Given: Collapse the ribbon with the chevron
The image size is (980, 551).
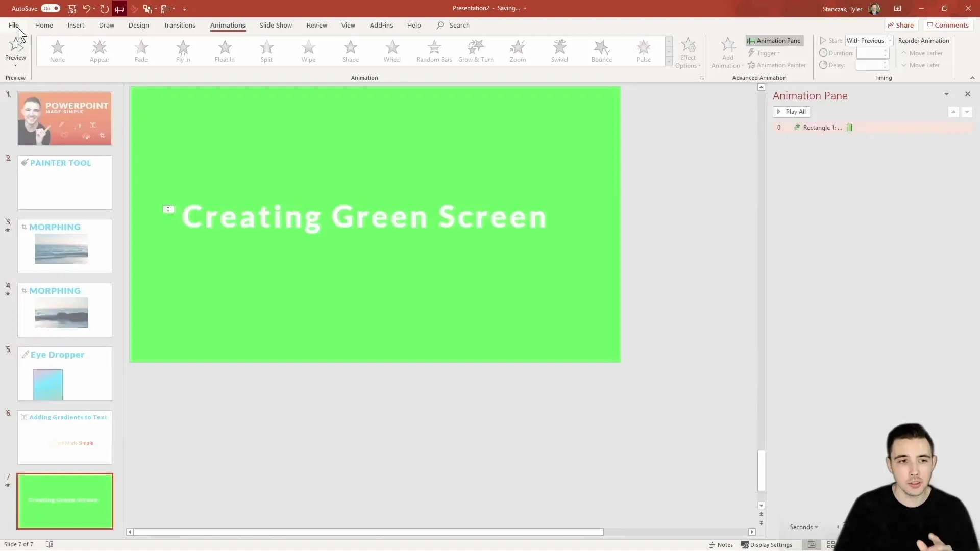Looking at the screenshot, I should [x=972, y=78].
